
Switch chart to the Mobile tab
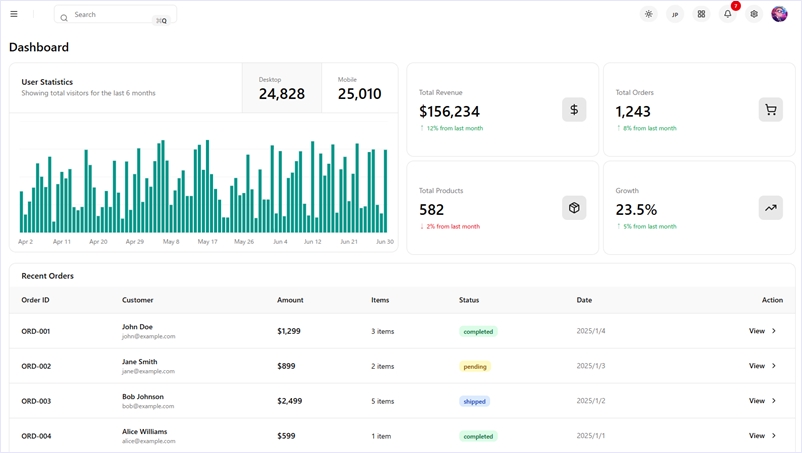click(x=359, y=88)
